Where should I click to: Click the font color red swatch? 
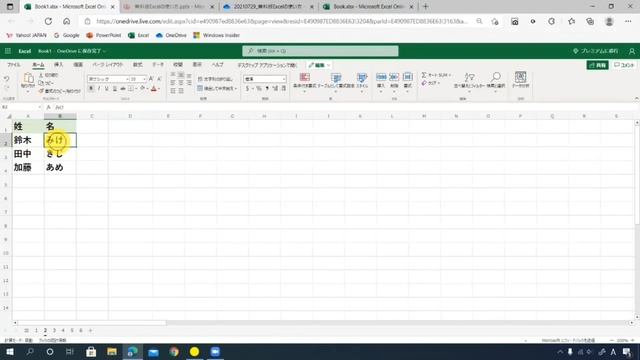pos(154,89)
